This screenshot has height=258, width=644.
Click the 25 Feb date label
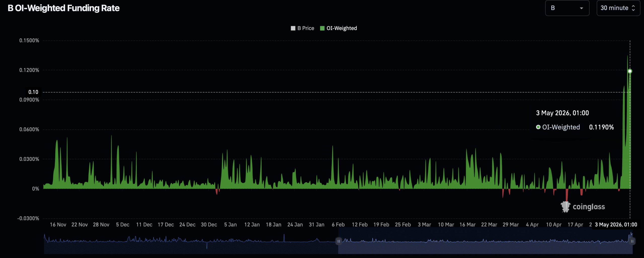click(403, 224)
